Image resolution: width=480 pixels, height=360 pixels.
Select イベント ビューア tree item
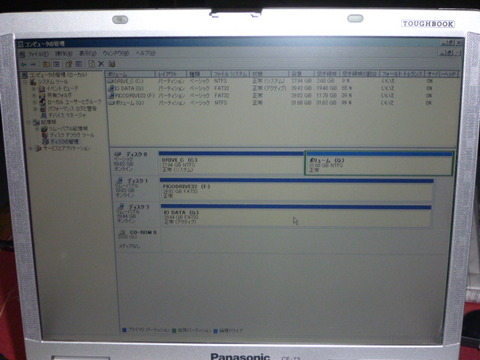tap(62, 88)
